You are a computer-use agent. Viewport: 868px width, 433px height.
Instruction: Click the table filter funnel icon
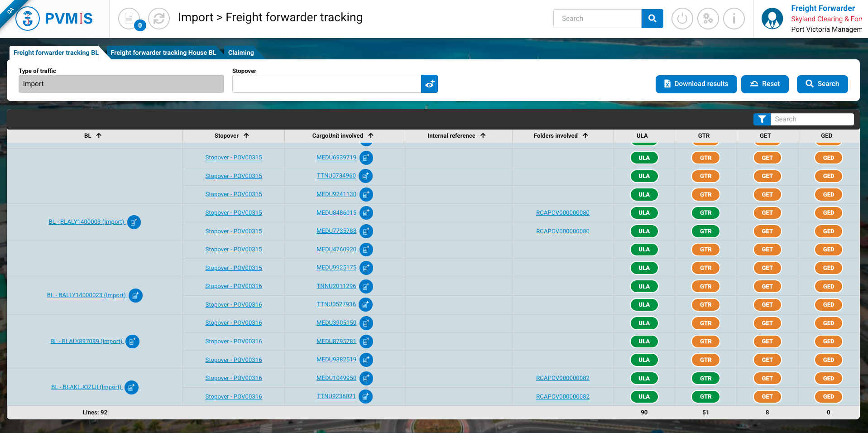coord(762,119)
